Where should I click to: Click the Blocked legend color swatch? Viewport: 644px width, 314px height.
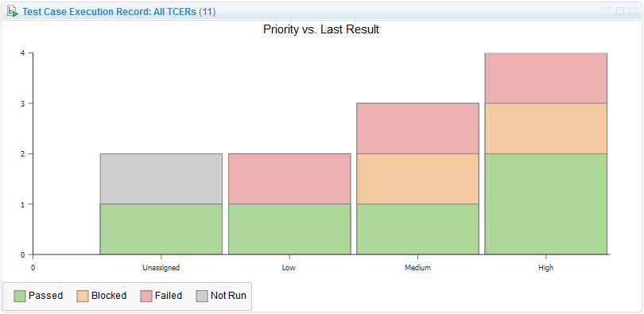pos(83,296)
